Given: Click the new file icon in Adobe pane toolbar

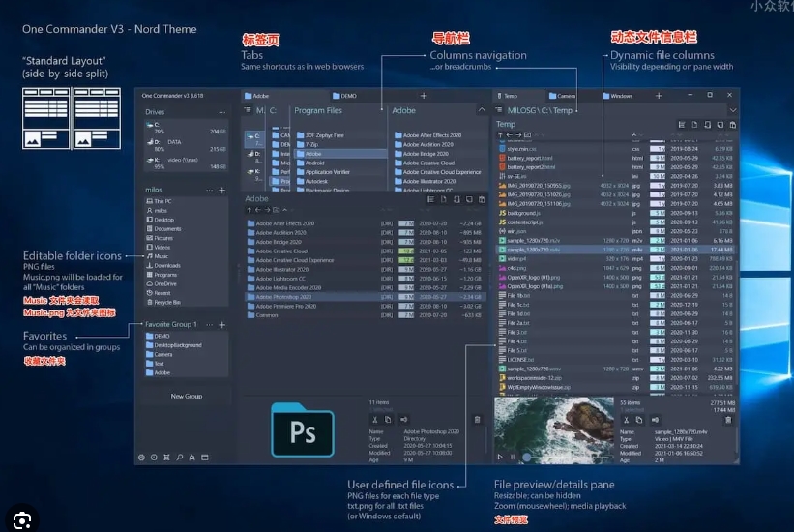Looking at the screenshot, I should (444, 199).
